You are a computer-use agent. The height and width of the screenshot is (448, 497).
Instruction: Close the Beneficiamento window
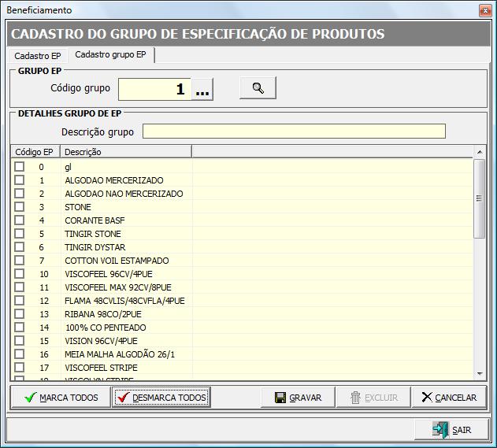482,10
